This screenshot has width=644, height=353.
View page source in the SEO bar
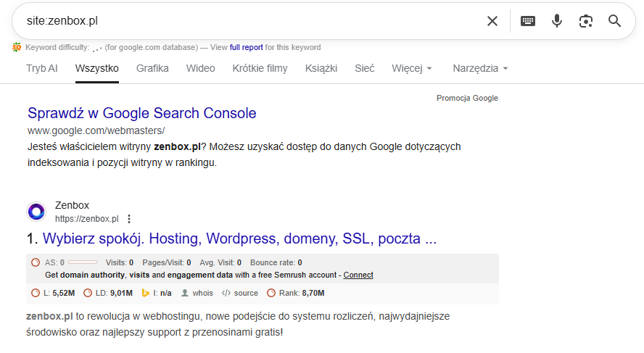click(240, 293)
